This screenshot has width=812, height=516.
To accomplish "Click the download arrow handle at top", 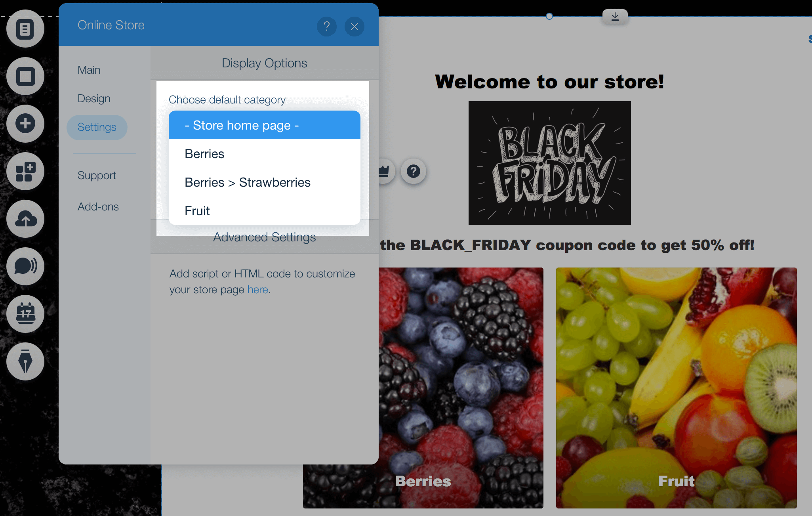I will click(615, 17).
